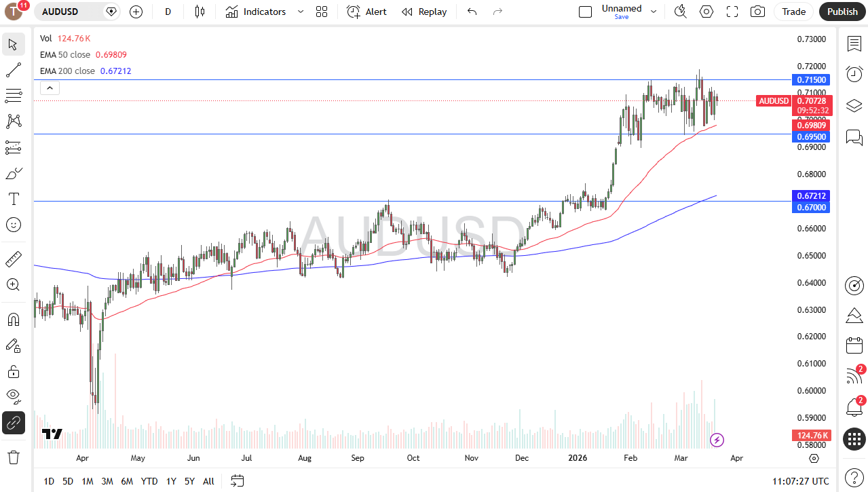Select the trend line drawing tool
The width and height of the screenshot is (868, 492).
point(13,70)
